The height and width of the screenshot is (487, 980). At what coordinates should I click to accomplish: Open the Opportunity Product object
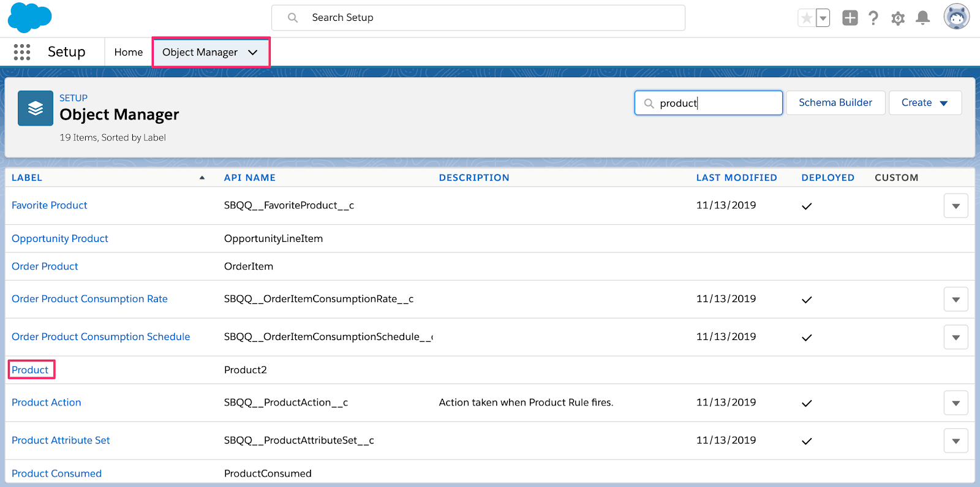pos(60,239)
